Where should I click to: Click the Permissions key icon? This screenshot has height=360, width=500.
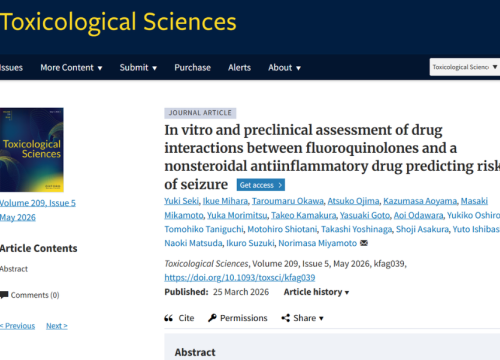pyautogui.click(x=212, y=318)
